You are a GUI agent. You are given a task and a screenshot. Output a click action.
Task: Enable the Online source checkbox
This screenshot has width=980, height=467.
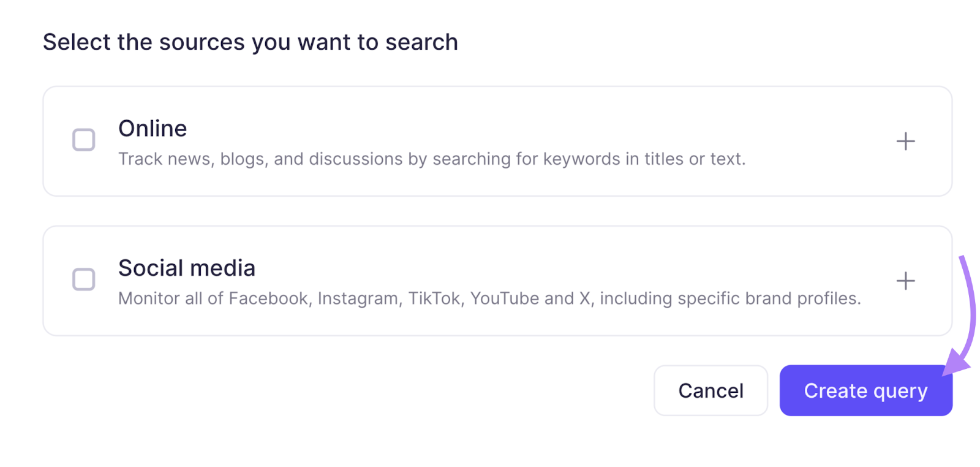[x=84, y=140]
